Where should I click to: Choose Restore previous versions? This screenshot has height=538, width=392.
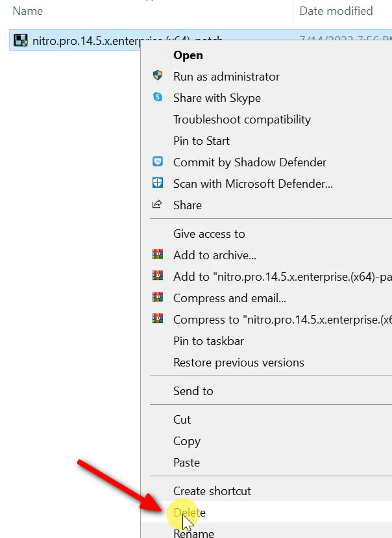238,363
